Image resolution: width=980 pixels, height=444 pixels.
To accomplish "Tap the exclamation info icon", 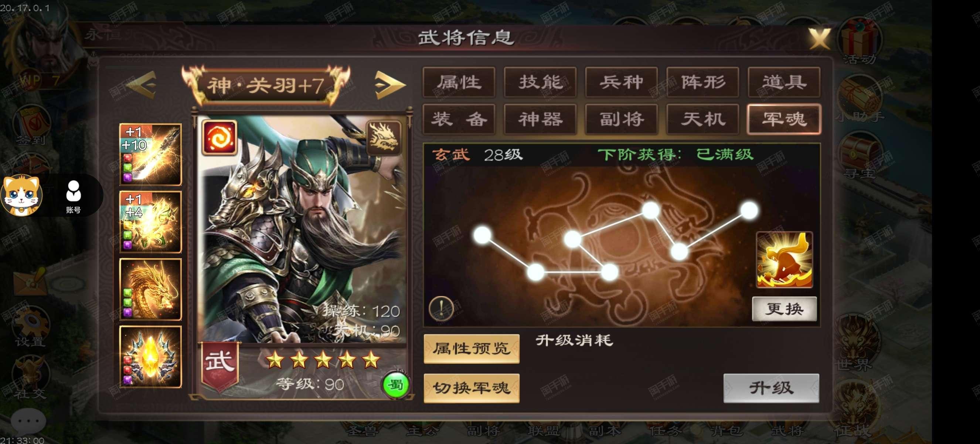I will pos(441,308).
